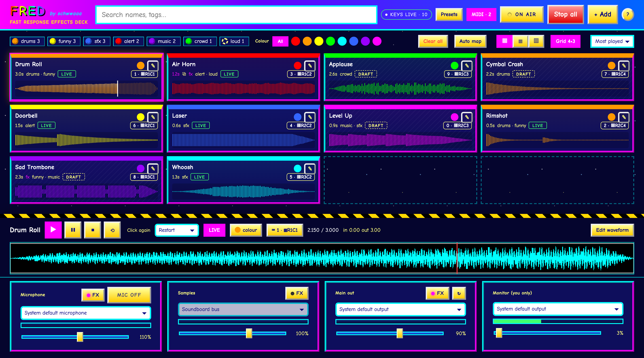Click Edit waveform button
The image size is (644, 358).
click(x=612, y=230)
